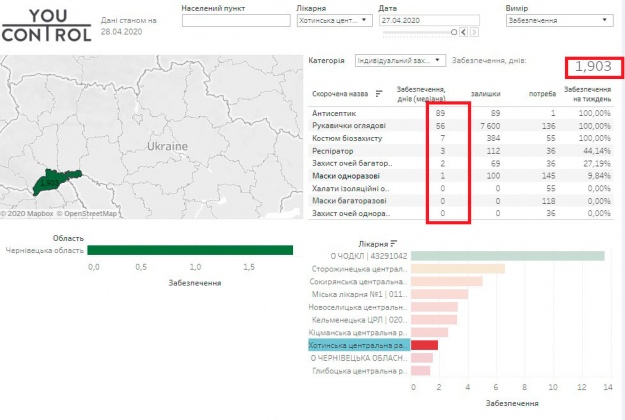
Task: Click the YouControl logo
Action: pos(45,24)
